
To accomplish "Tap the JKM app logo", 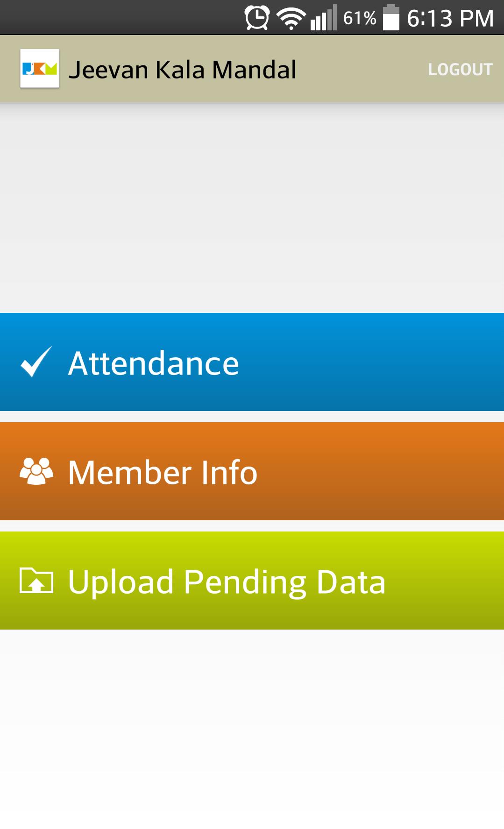I will (x=40, y=69).
